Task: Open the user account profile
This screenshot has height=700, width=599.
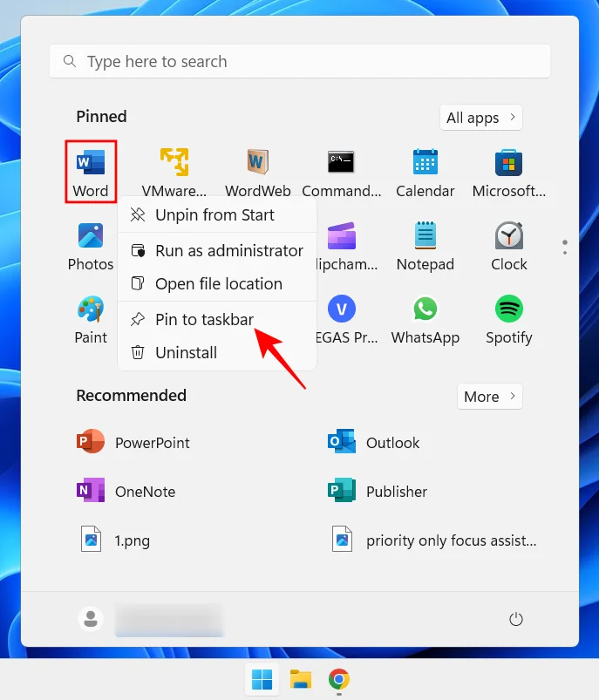Action: [151, 619]
